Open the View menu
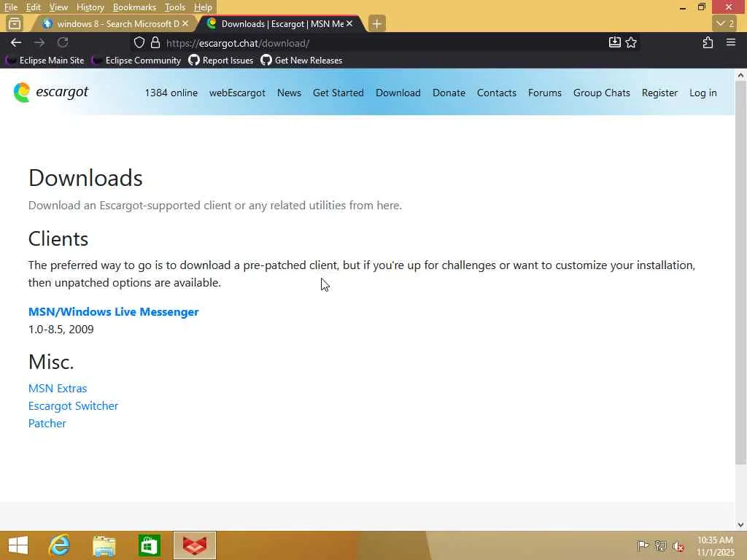 [58, 7]
